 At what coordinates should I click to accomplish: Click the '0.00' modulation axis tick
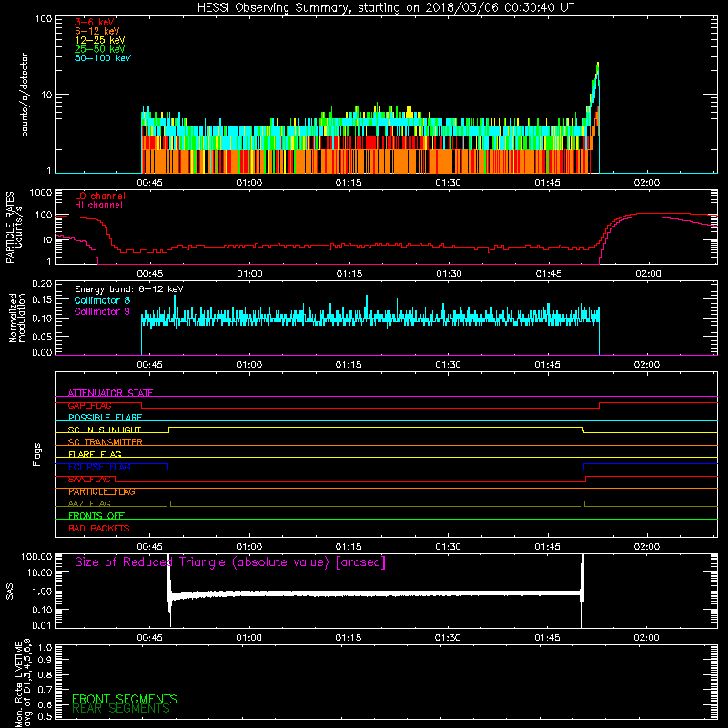point(42,352)
